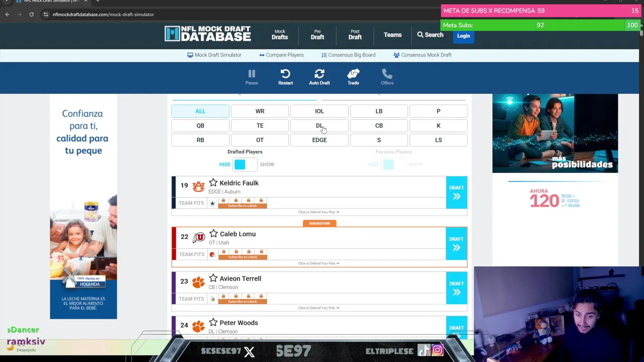Image resolution: width=644 pixels, height=362 pixels.
Task: Open the baby formula advertisement banner
Action: [84, 207]
